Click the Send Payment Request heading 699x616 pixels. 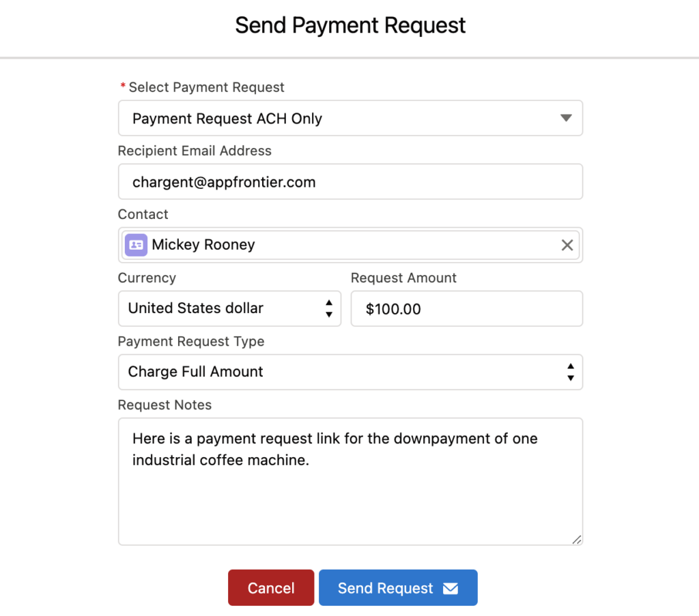(350, 25)
